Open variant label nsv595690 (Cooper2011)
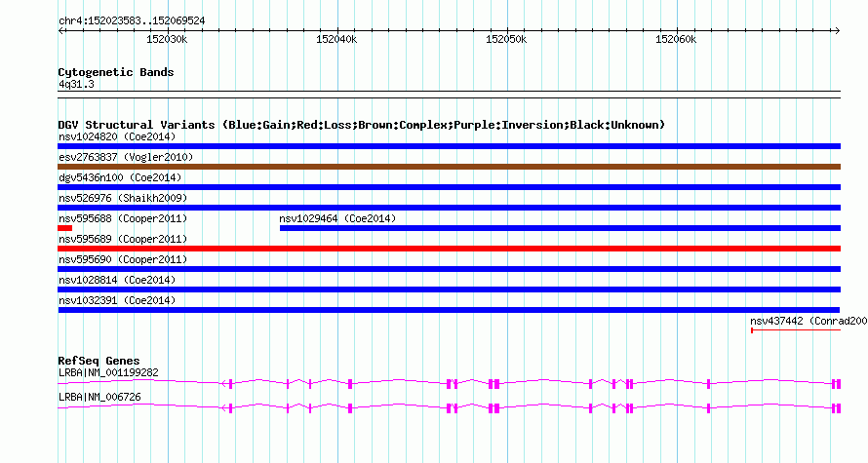Screen dimensions: 868x463 pos(123,259)
